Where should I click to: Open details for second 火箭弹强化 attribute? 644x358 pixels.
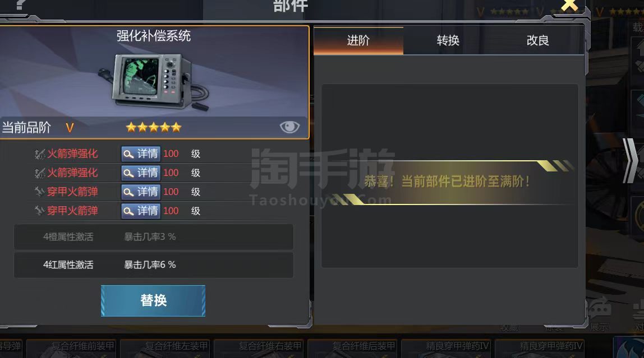(140, 173)
